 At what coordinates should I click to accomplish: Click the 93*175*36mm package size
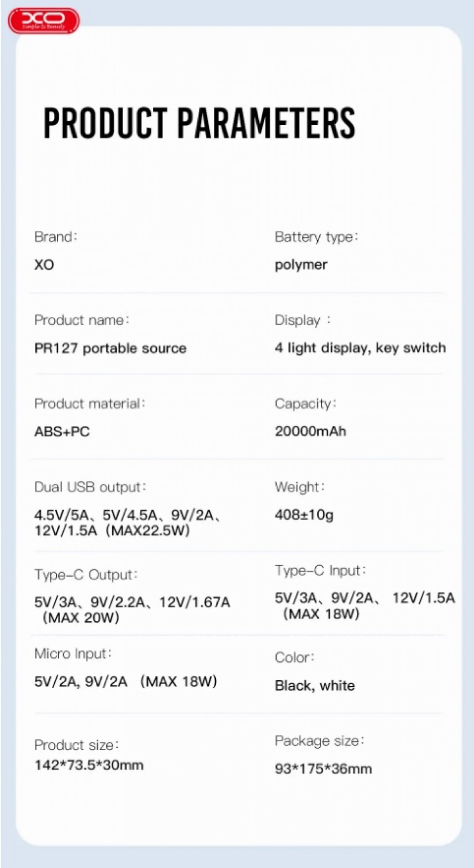[323, 769]
